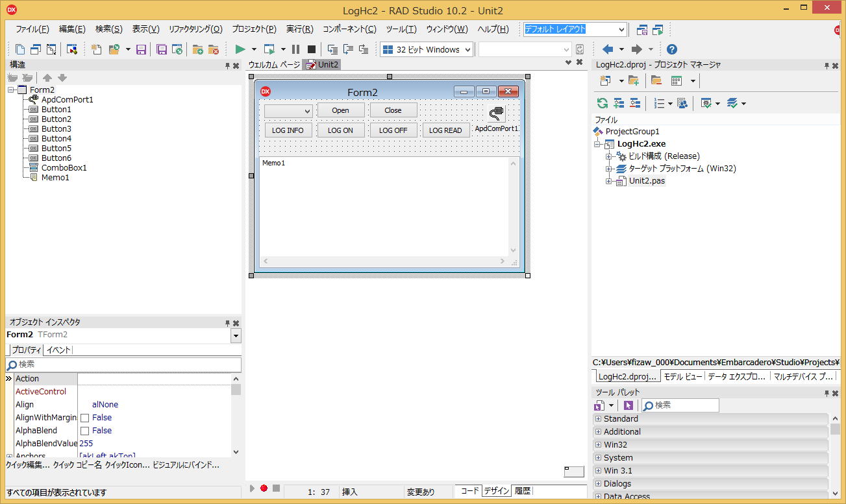Open the Form2 TForm2 instance selector dropdown
This screenshot has height=504, width=846.
(236, 335)
